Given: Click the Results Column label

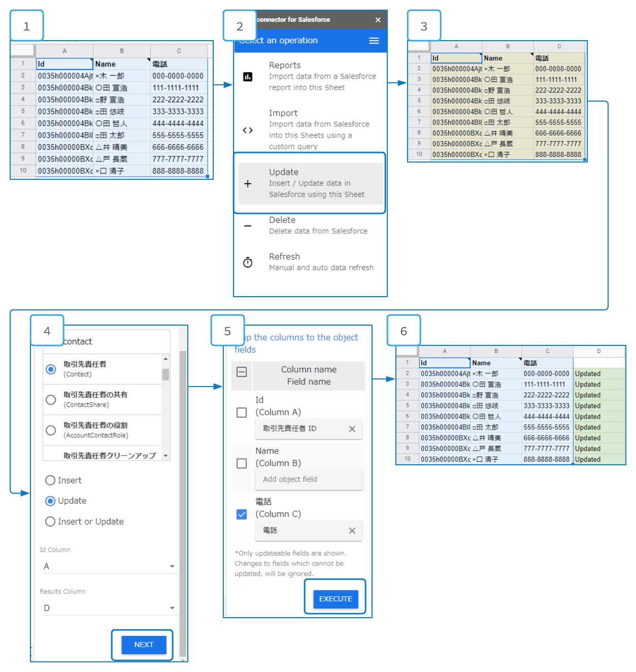Looking at the screenshot, I should click(x=63, y=591).
